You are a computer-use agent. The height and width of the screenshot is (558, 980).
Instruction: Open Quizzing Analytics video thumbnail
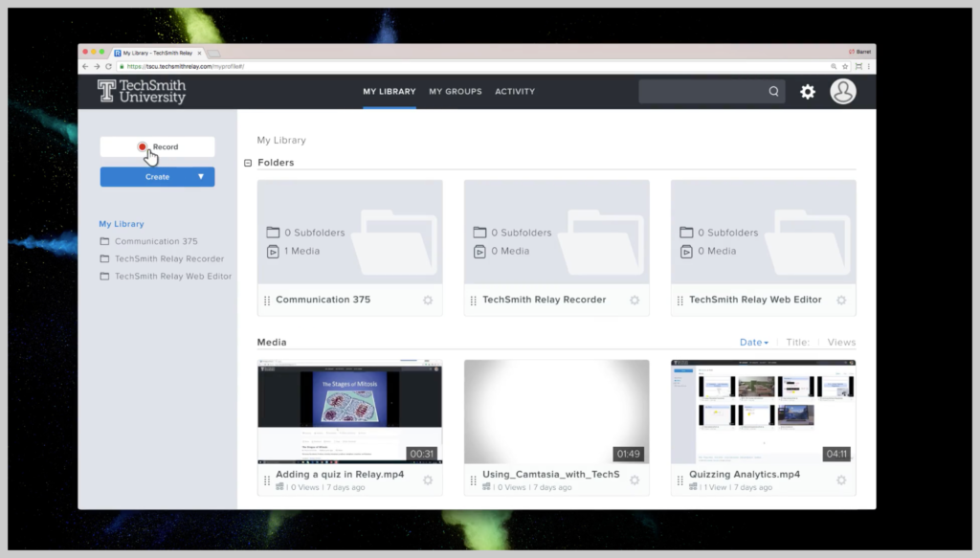pos(763,412)
